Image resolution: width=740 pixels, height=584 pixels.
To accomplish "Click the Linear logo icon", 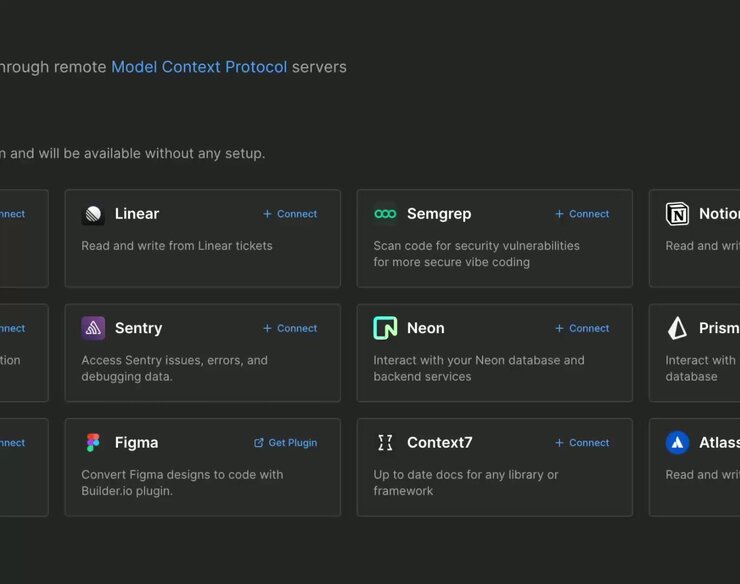I will (93, 214).
